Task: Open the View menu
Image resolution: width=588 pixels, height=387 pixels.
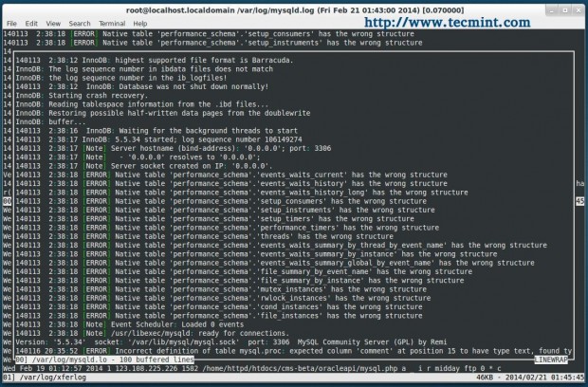Action: coord(53,24)
